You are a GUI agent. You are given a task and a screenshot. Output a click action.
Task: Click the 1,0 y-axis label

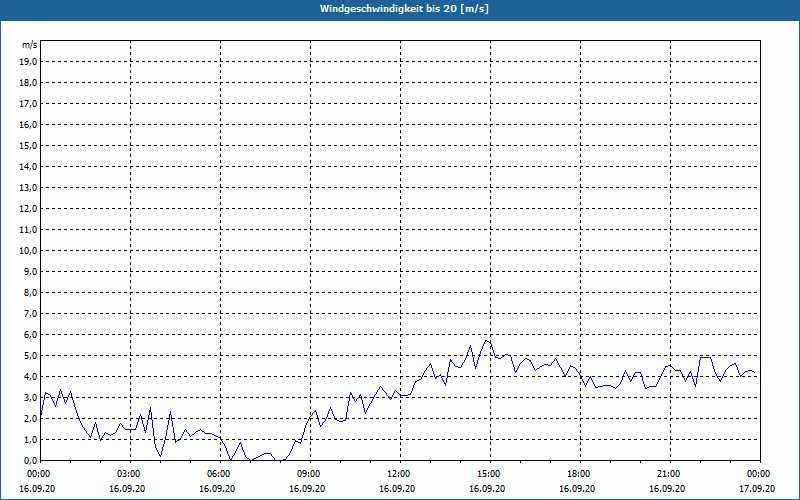31,439
